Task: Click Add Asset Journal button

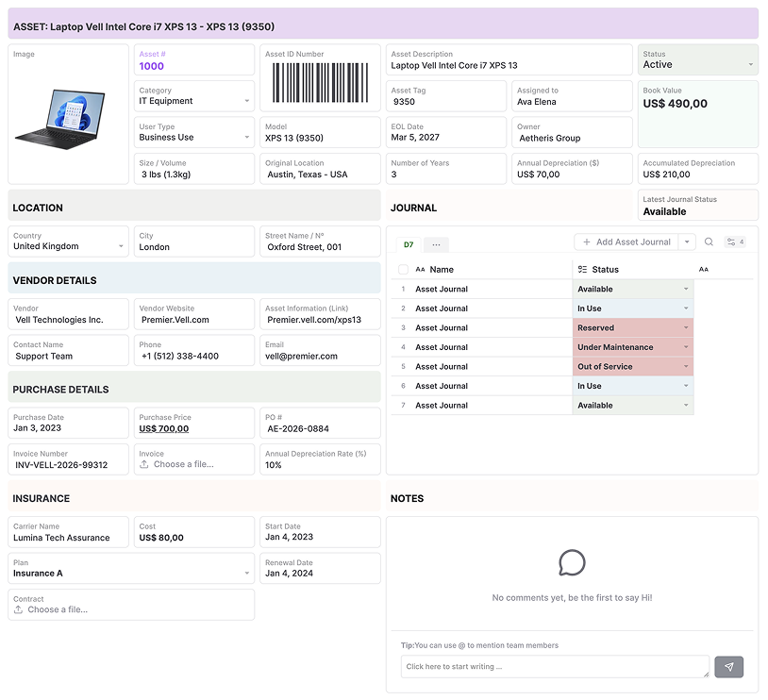Action: [x=626, y=242]
